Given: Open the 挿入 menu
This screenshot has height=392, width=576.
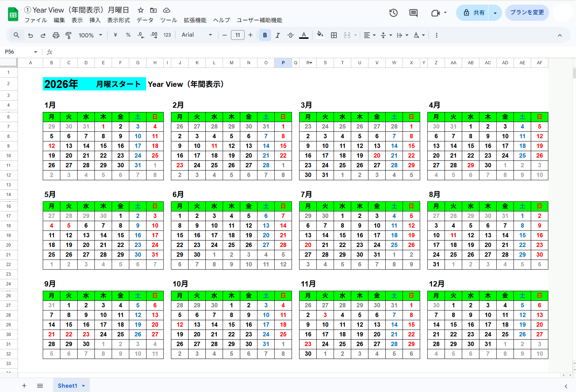Looking at the screenshot, I should coord(94,20).
